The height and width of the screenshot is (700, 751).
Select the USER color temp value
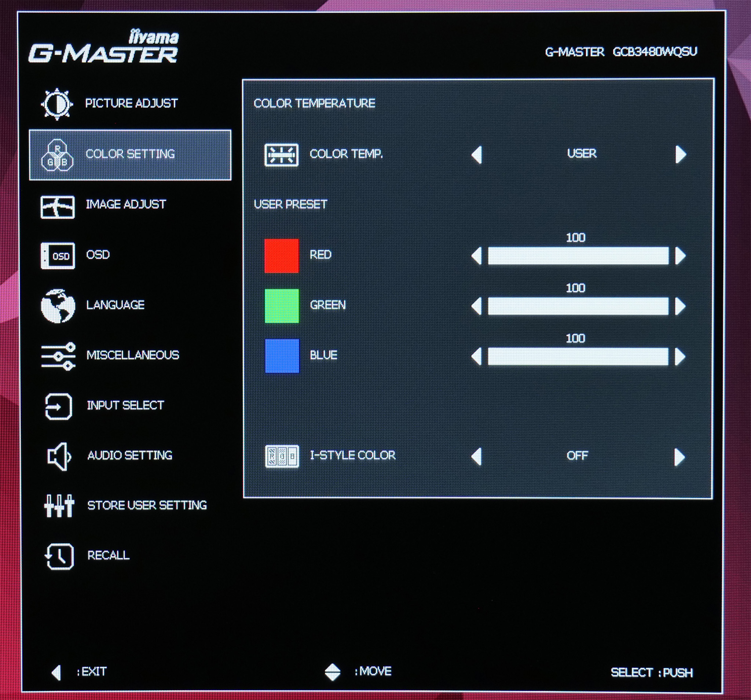(x=581, y=154)
